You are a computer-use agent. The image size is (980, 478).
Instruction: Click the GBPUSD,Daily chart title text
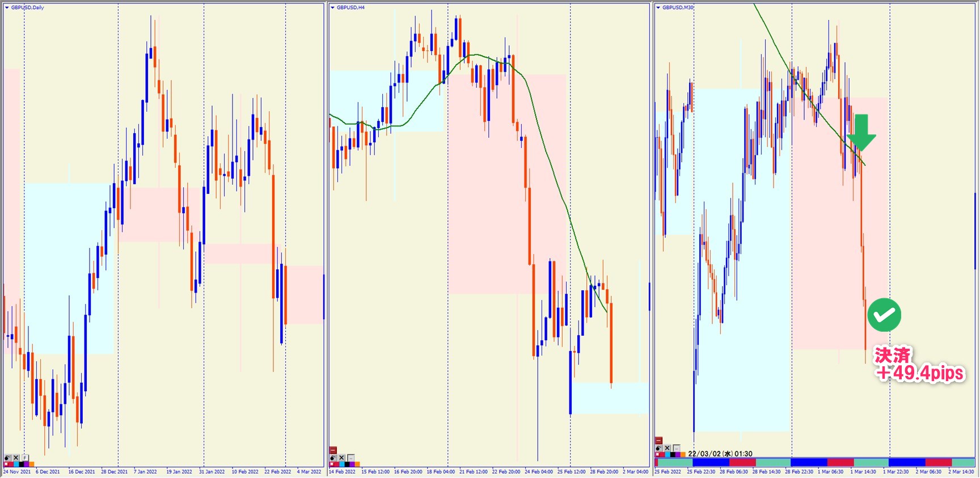coord(27,8)
